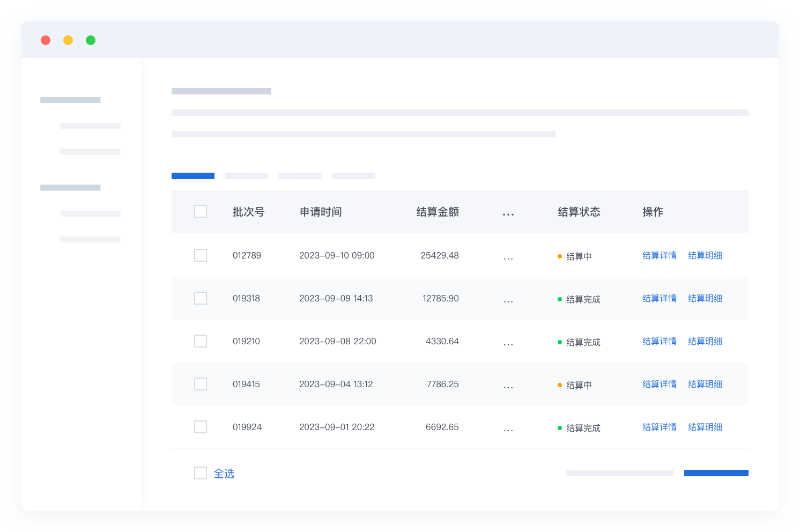Enable the 全选 checkbox at the bottom
Screen dimensions: 800x532
pos(201,473)
